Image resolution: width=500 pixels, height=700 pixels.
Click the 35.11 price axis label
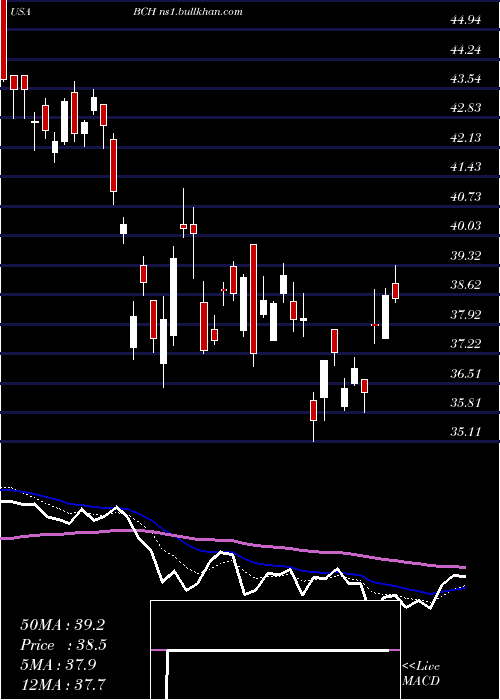(466, 432)
